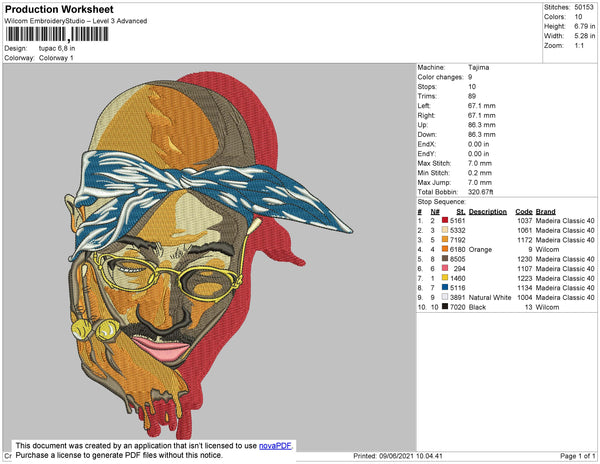The image size is (600, 464).
Task: Click the Printed date 09/06/2021
Action: [396, 456]
